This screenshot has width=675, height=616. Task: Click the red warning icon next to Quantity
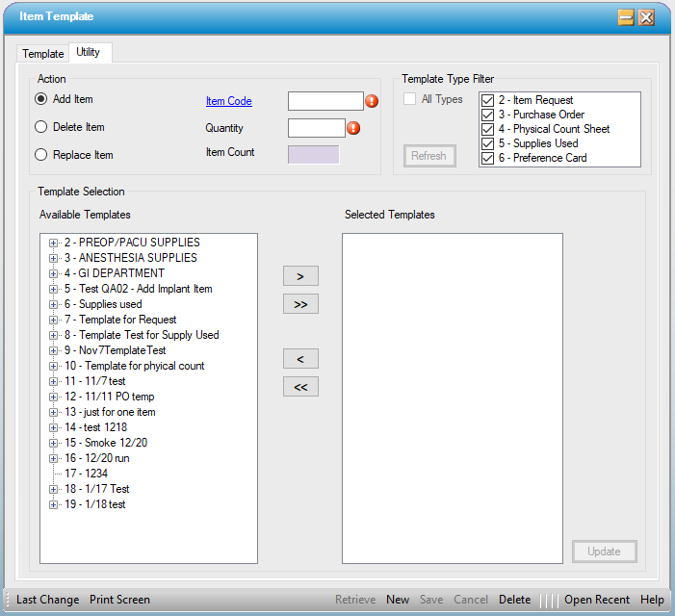353,128
